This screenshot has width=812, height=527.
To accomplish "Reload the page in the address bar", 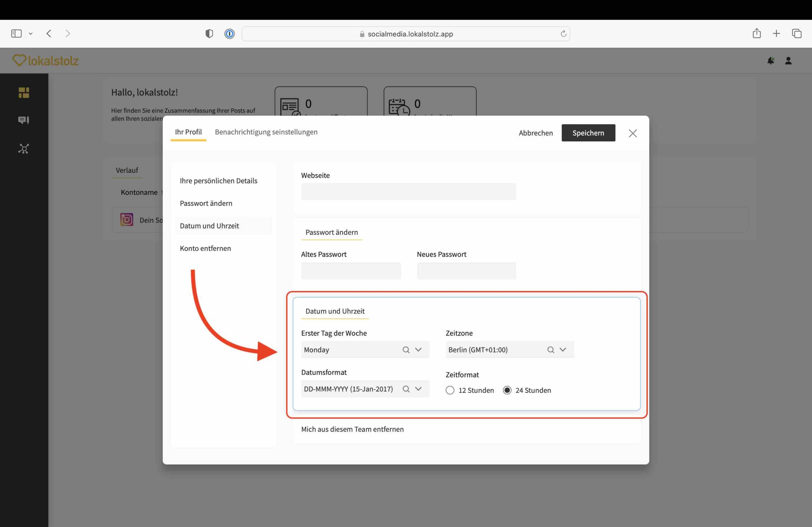I will tap(563, 34).
